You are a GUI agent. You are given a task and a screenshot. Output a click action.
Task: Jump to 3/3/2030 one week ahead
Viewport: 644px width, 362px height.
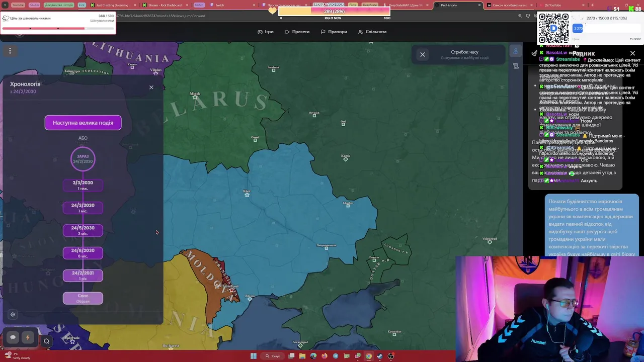coord(83,185)
